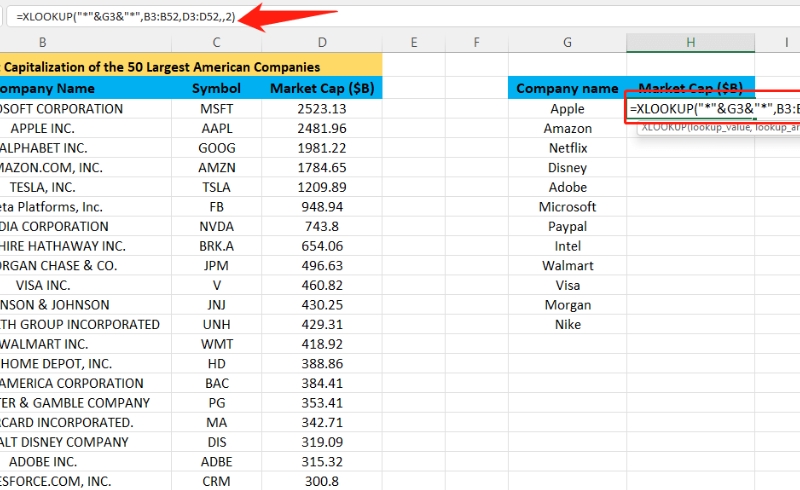Select the ADBE symbol cell

click(216, 461)
